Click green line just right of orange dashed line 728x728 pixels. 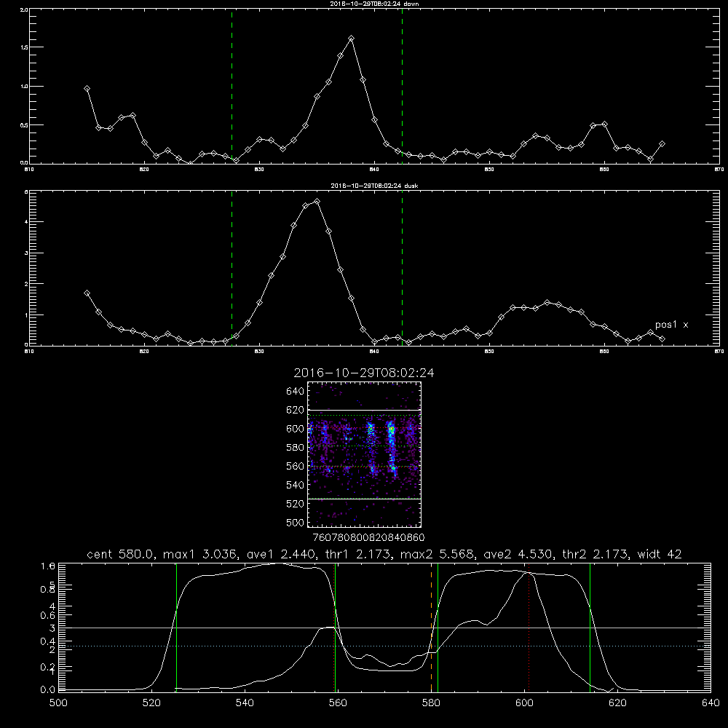click(x=438, y=628)
